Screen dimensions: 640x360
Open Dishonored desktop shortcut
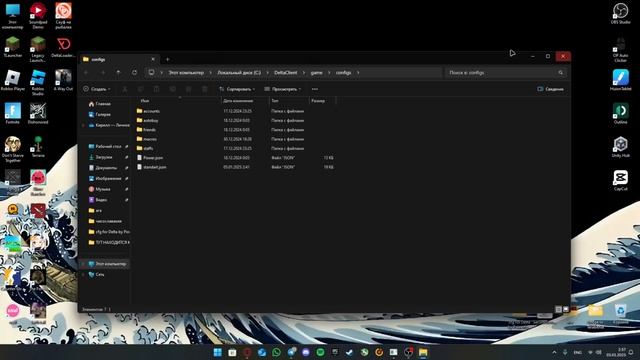[x=38, y=113]
